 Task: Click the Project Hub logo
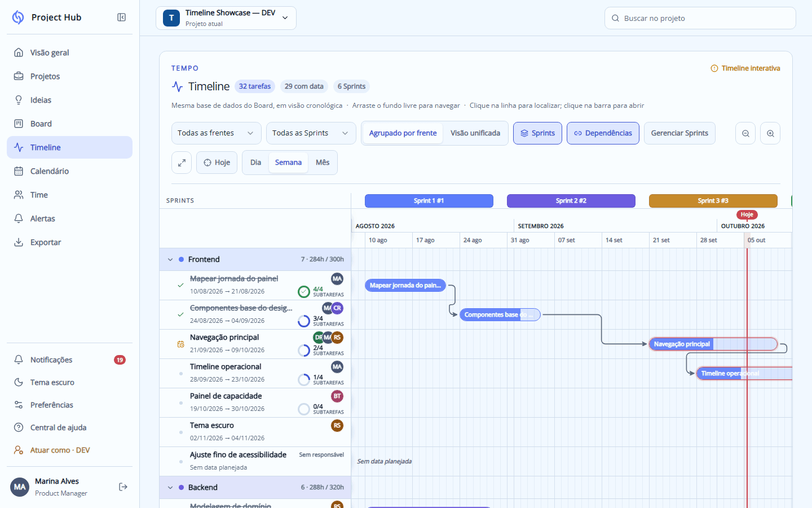[18, 17]
